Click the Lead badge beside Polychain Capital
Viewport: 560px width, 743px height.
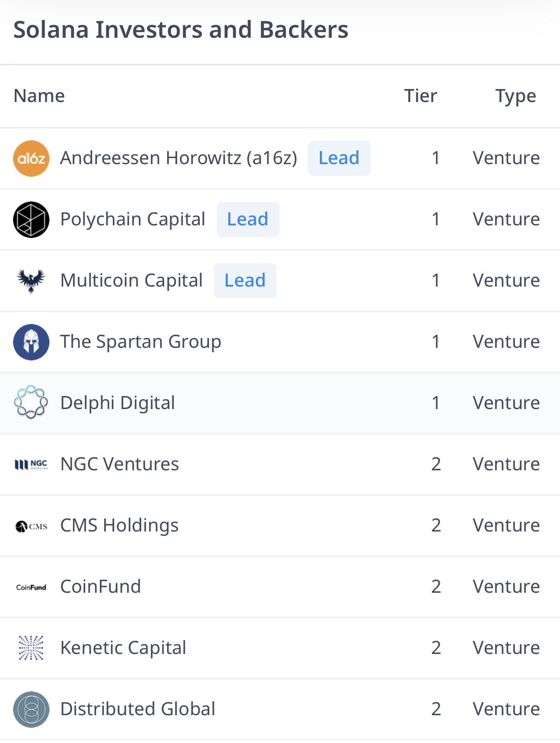pyautogui.click(x=248, y=219)
